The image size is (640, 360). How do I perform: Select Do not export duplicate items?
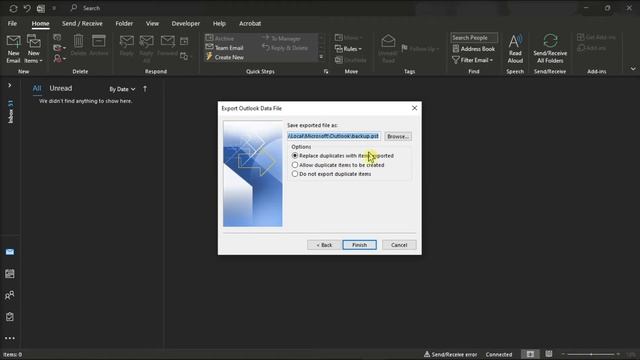pyautogui.click(x=331, y=174)
